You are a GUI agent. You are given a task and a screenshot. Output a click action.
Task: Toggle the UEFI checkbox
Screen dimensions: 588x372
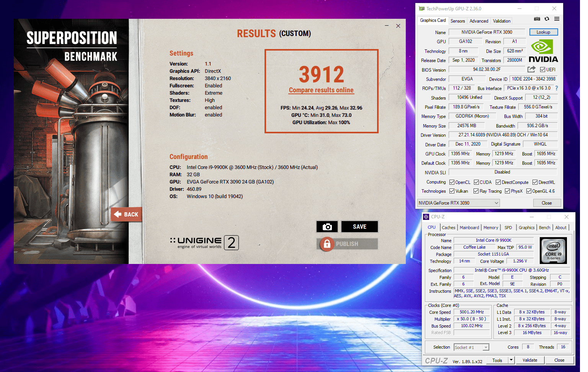[542, 70]
